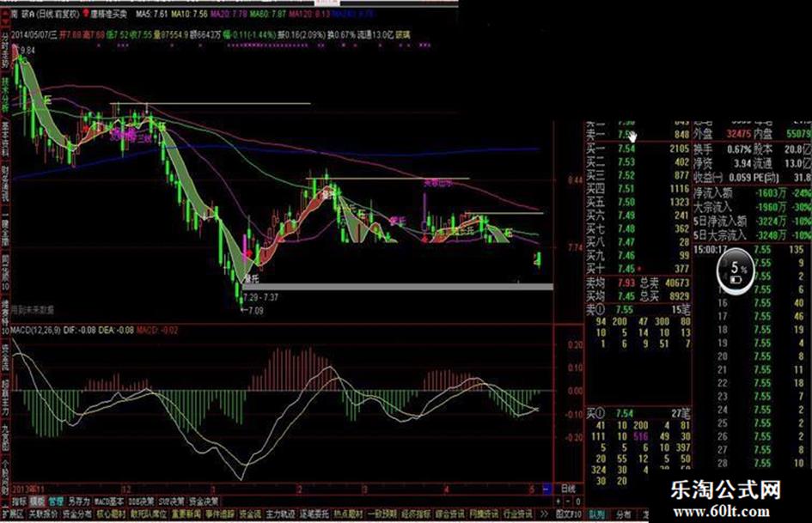Click the blue minus button on timeline
Screen dimensions: 812x523
(x=546, y=489)
